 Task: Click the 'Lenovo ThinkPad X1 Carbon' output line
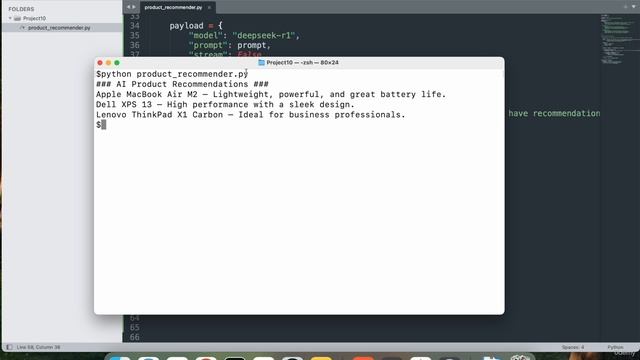(x=251, y=115)
